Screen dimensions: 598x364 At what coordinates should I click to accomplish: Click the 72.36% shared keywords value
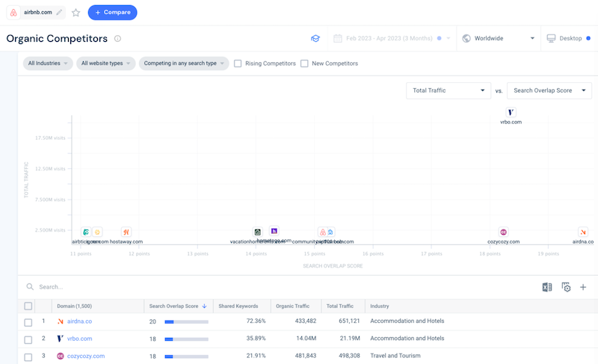pos(256,321)
